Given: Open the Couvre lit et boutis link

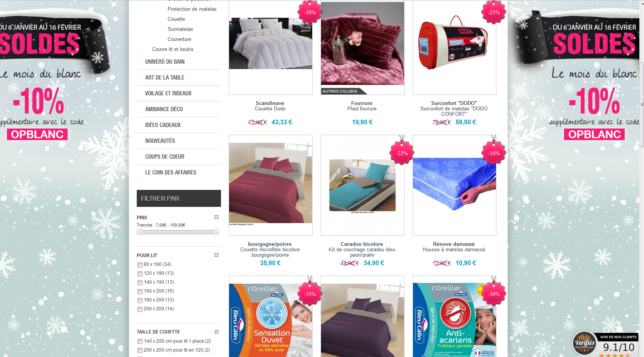Looking at the screenshot, I should 173,49.
